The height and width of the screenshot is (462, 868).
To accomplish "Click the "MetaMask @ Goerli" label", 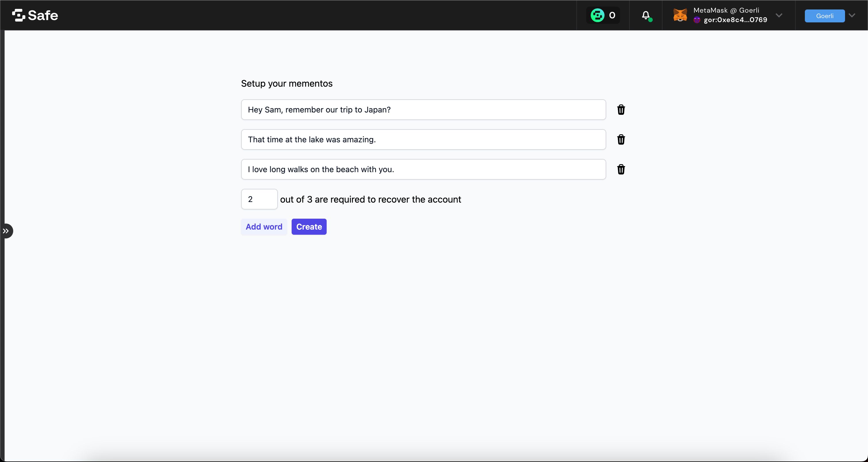I will click(x=726, y=10).
